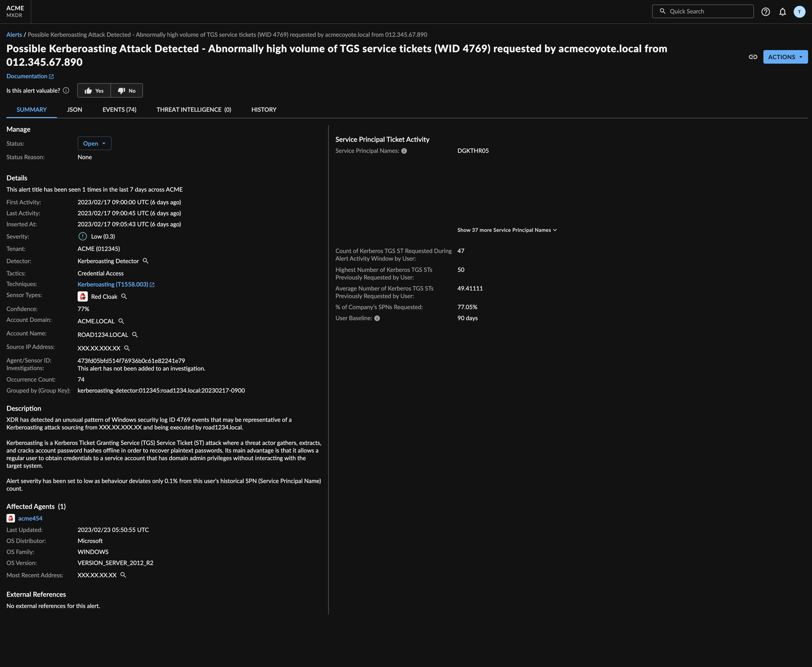This screenshot has height=667, width=812.
Task: Select the Group Key value text
Action: (161, 391)
